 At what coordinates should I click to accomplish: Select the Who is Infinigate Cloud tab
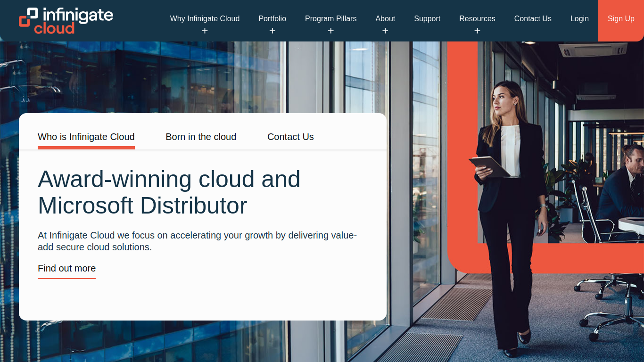pos(86,137)
